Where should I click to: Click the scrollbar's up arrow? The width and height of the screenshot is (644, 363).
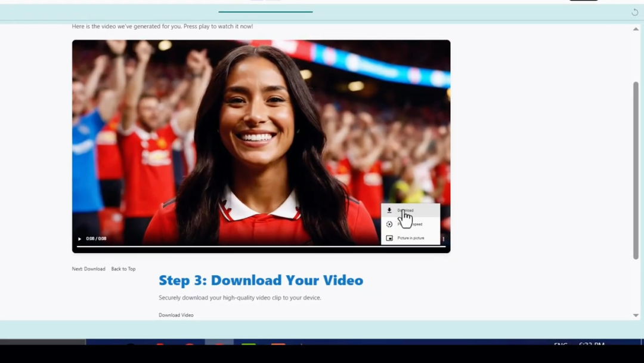[636, 29]
